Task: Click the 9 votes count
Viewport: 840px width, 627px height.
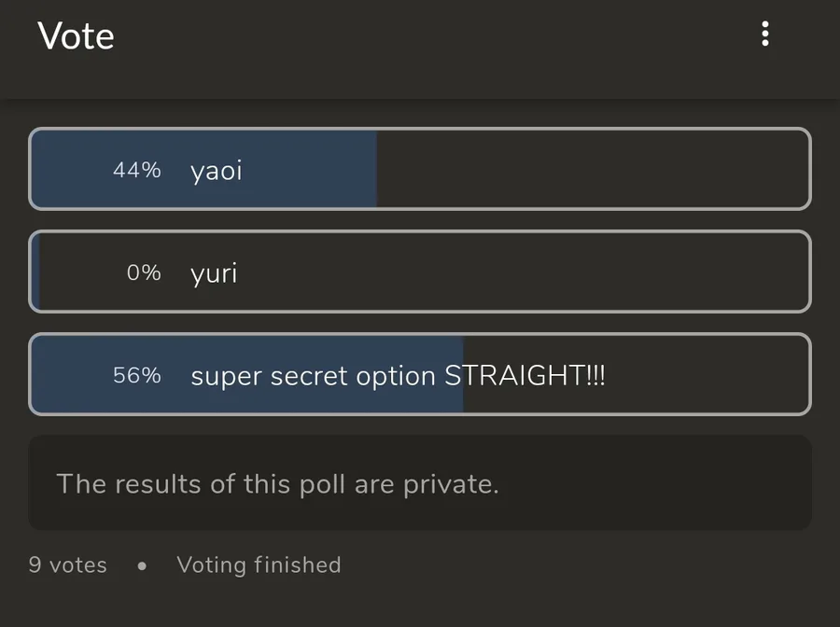Action: (x=67, y=565)
